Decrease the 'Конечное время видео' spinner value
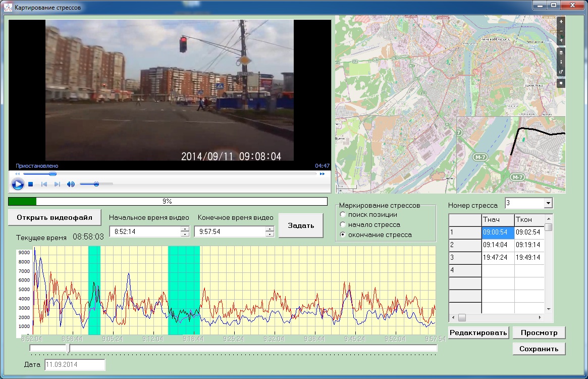The image size is (588, 379). coord(270,234)
